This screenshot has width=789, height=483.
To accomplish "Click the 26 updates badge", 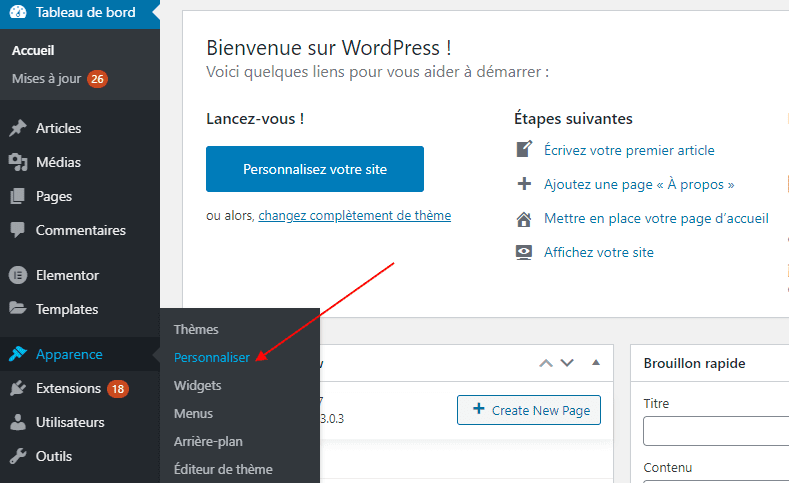I will pyautogui.click(x=98, y=78).
